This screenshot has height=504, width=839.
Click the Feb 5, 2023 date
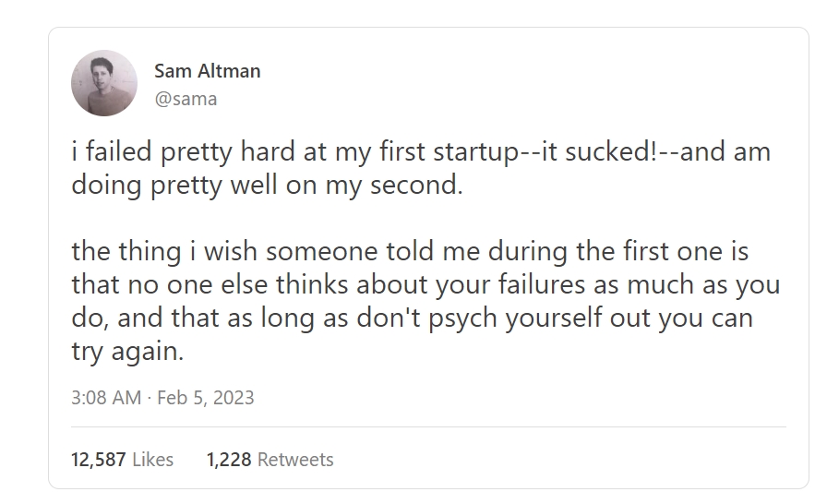point(205,398)
